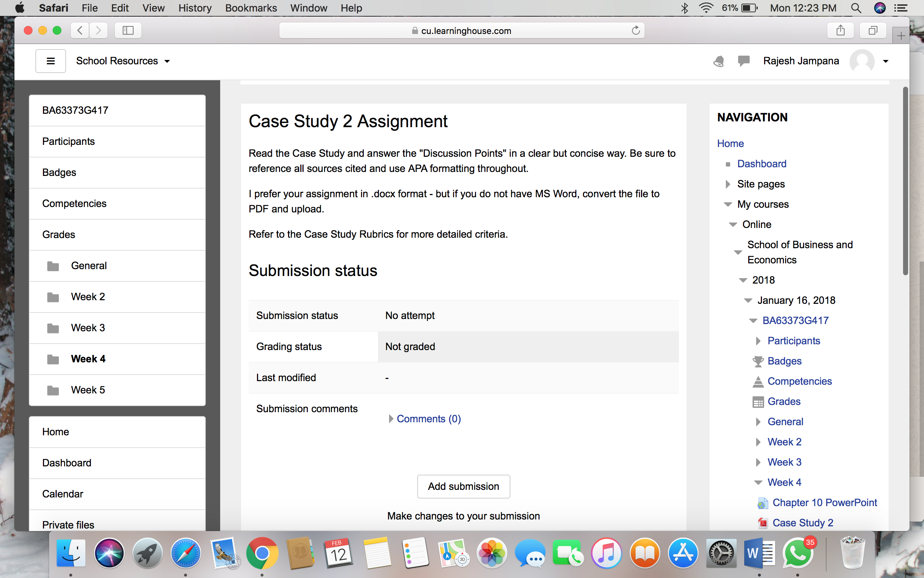The image size is (924, 578).
Task: Open System Preferences from the Dock
Action: (x=721, y=553)
